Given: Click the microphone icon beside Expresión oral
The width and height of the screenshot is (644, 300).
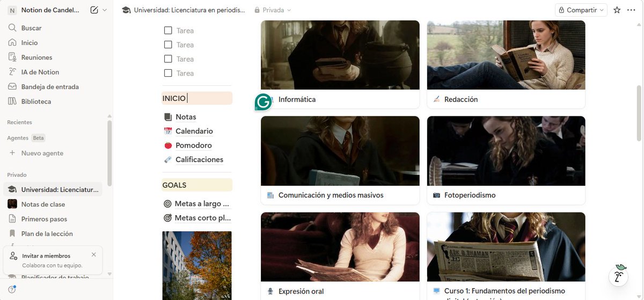Looking at the screenshot, I should coord(270,291).
